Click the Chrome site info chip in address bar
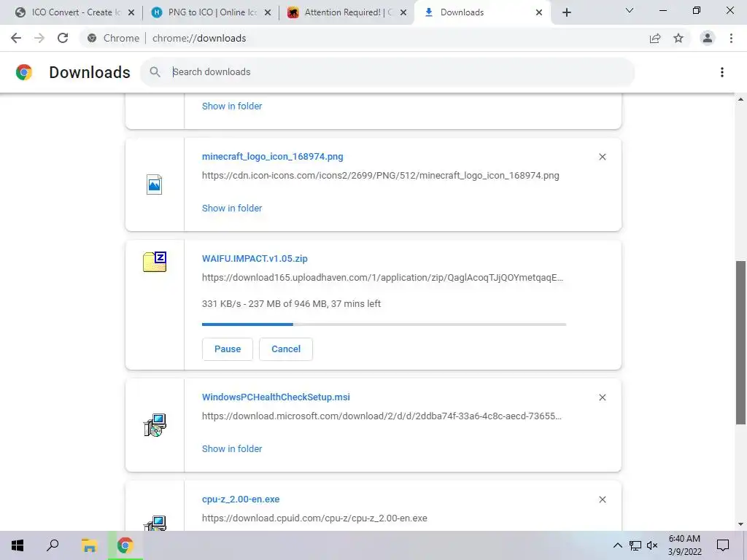747x560 pixels. click(x=113, y=38)
